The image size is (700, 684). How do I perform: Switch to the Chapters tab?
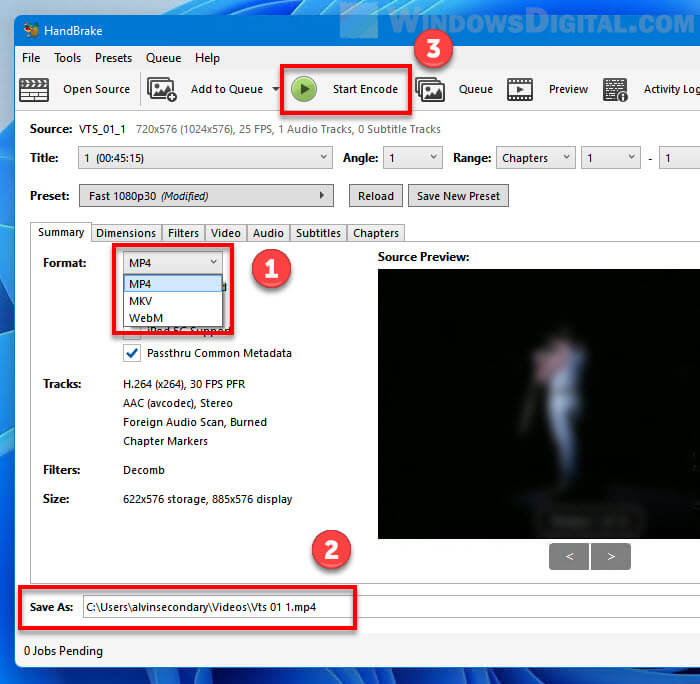pyautogui.click(x=376, y=233)
